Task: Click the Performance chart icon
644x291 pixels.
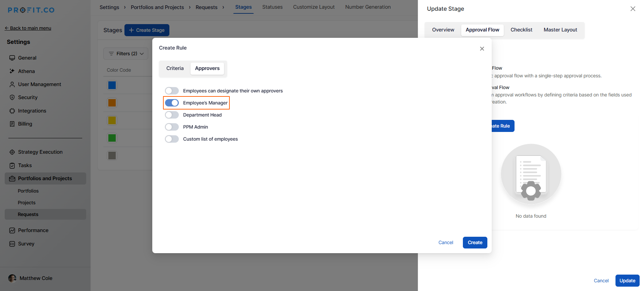Action: point(12,230)
